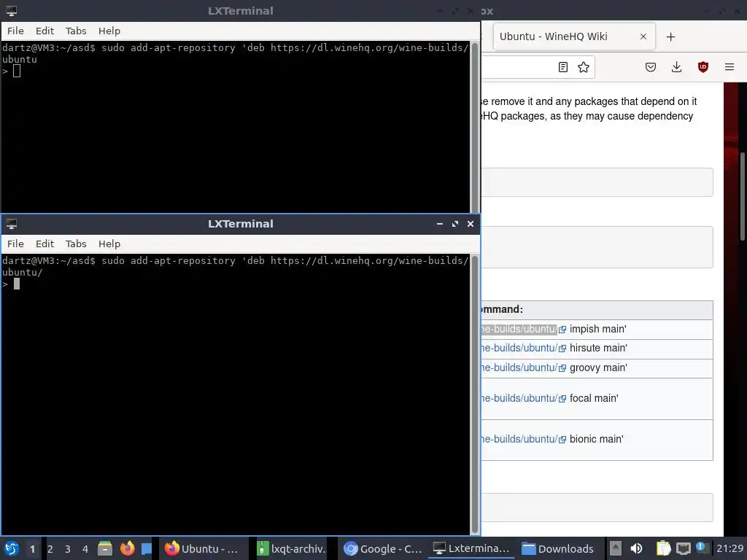Click the rear LXTerminal window title icon

click(12, 11)
